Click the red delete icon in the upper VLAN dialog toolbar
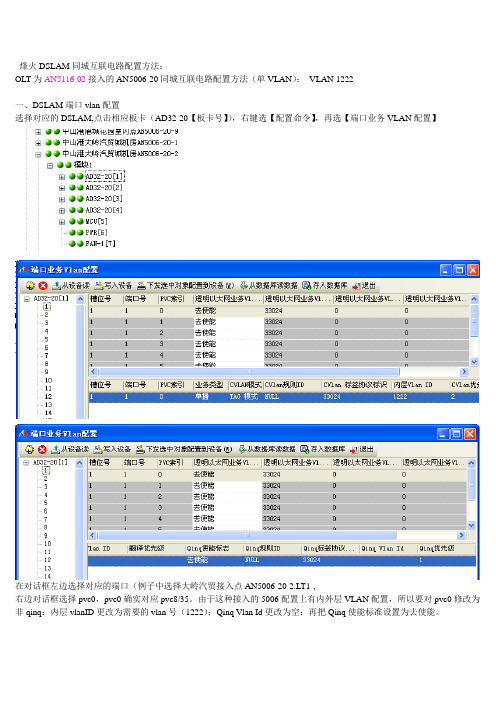This screenshot has width=496, height=702. 43,285
